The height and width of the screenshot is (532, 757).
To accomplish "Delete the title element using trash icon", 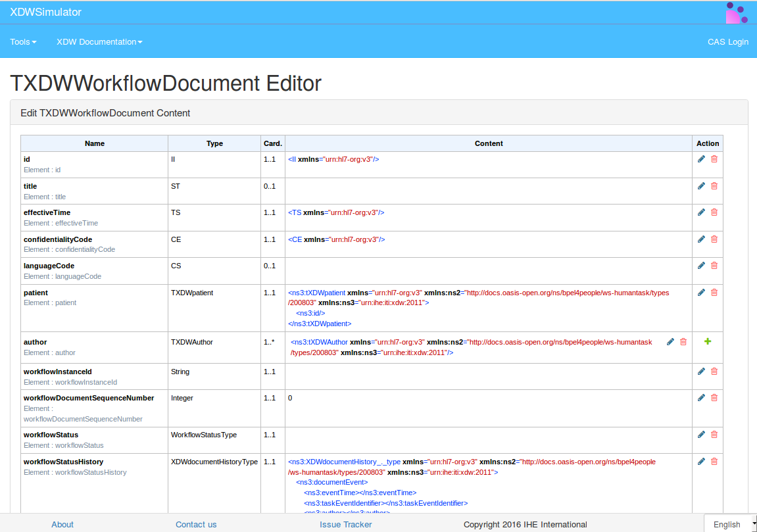I will (714, 186).
